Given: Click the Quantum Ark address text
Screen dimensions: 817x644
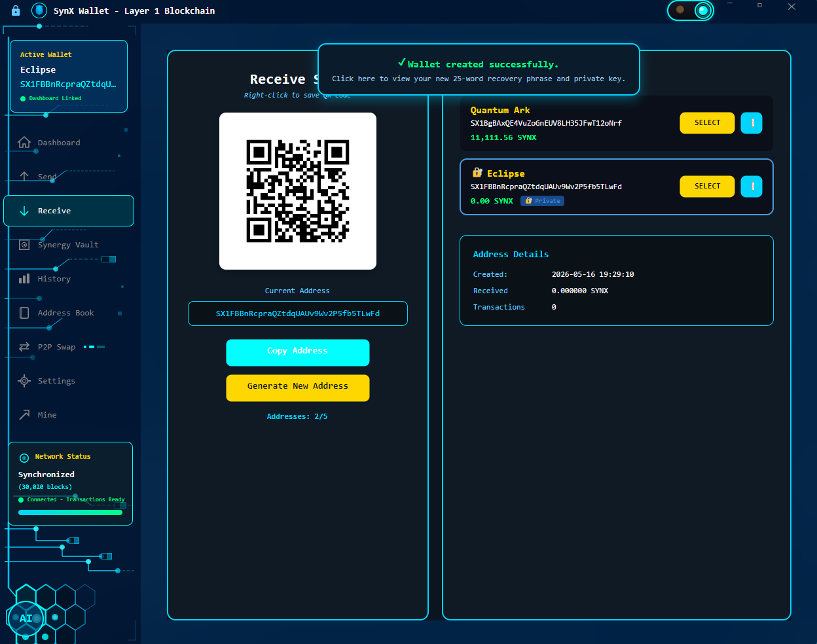Looking at the screenshot, I should 546,123.
